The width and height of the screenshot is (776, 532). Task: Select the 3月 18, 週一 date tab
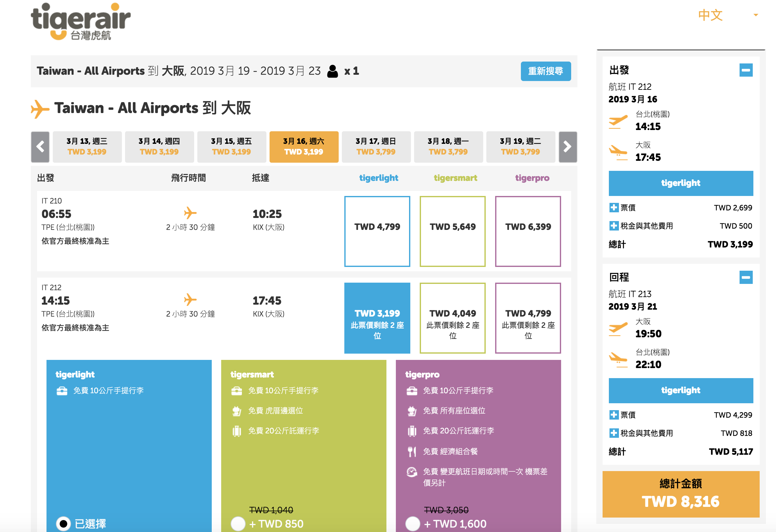coord(448,147)
